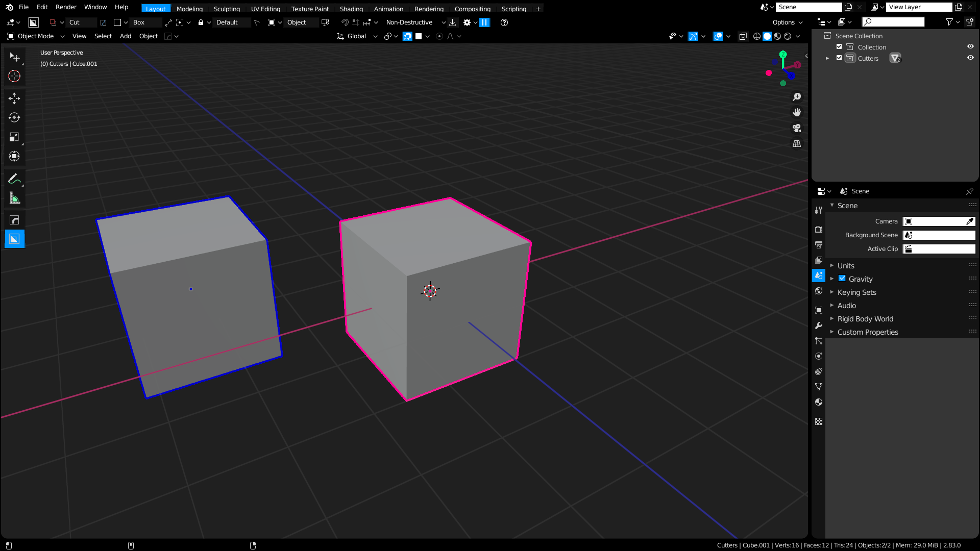980x551 pixels.
Task: Select the Annotate pencil tool
Action: [14, 179]
